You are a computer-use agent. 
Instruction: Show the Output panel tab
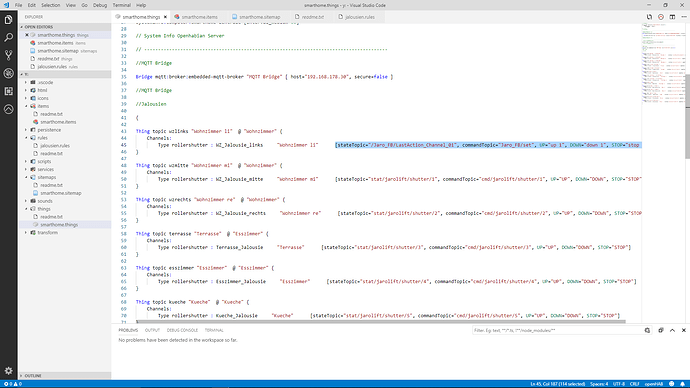(x=152, y=330)
